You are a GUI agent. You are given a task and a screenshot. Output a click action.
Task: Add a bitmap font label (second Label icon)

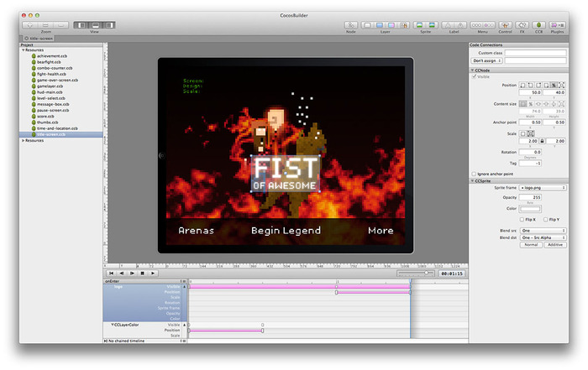460,25
